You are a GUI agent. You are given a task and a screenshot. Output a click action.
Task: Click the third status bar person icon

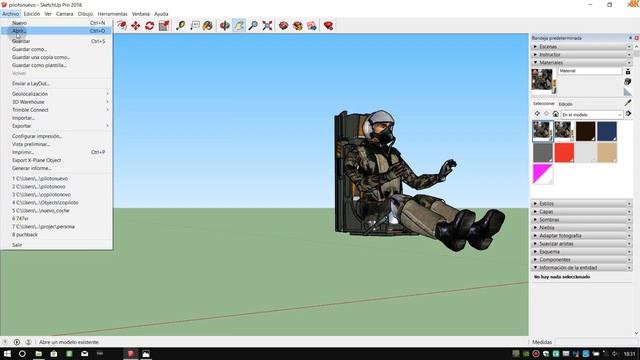tap(28, 342)
